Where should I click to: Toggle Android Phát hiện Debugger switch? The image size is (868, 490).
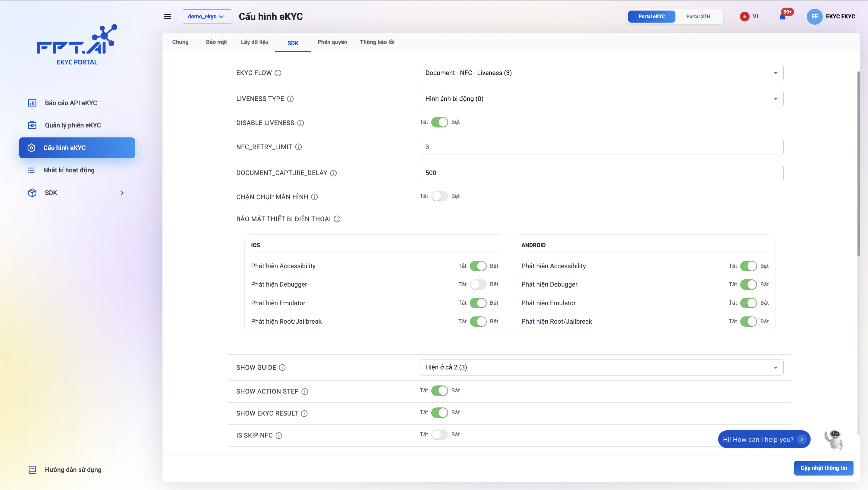[x=748, y=284]
